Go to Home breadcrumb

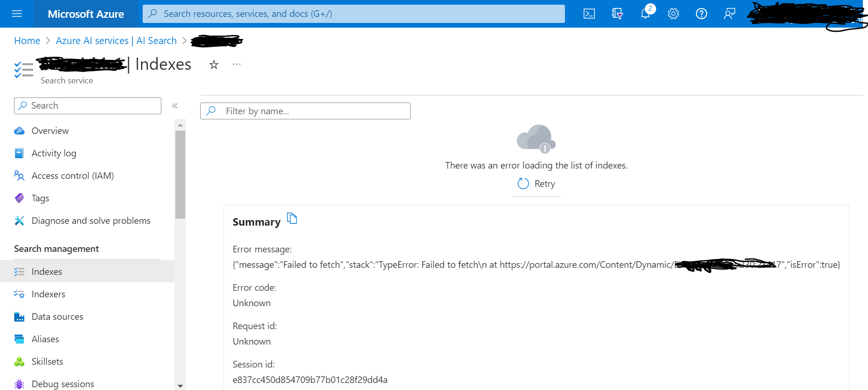click(27, 41)
